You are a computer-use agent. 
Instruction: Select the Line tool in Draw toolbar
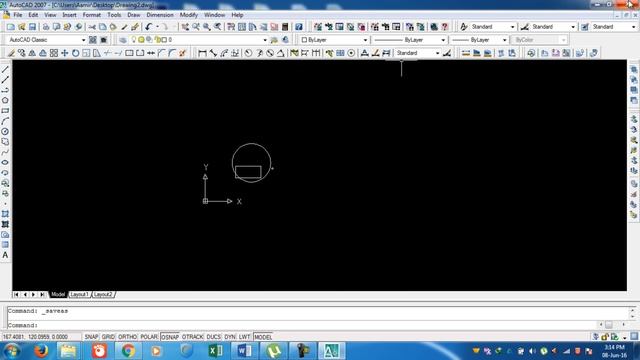[5, 69]
